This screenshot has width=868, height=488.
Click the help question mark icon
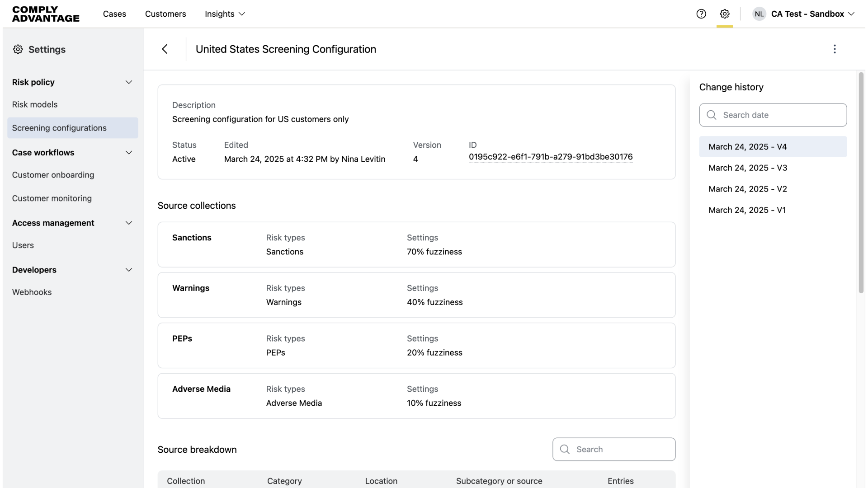[701, 14]
